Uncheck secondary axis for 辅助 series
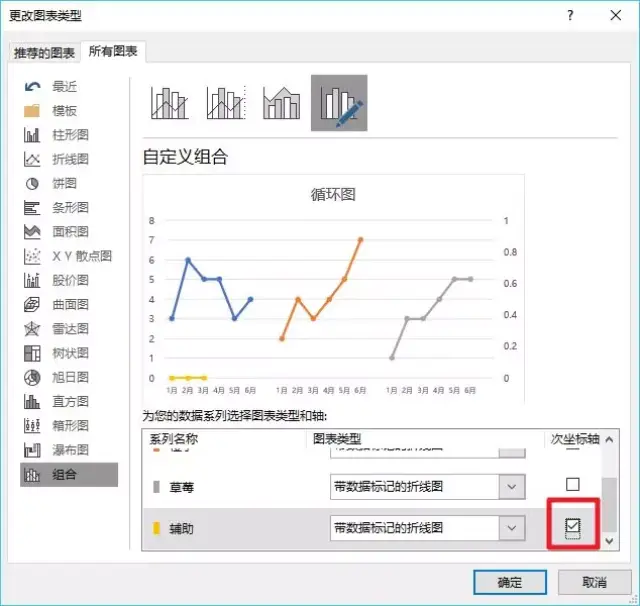The width and height of the screenshot is (640, 606). point(573,526)
